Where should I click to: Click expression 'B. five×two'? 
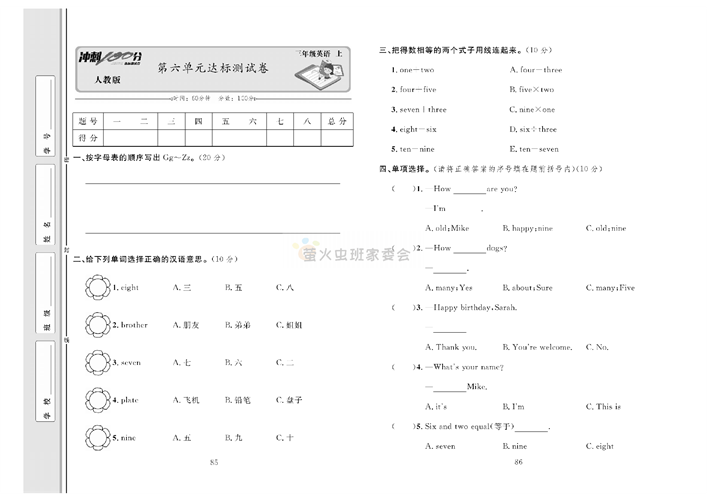[532, 89]
